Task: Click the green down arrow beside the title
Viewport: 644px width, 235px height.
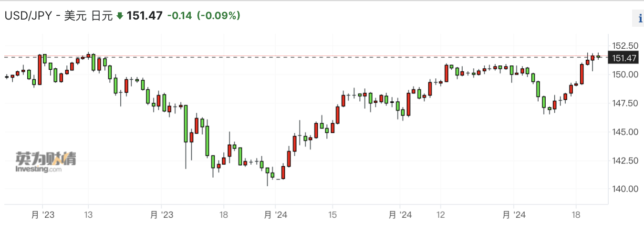Action: tap(119, 16)
